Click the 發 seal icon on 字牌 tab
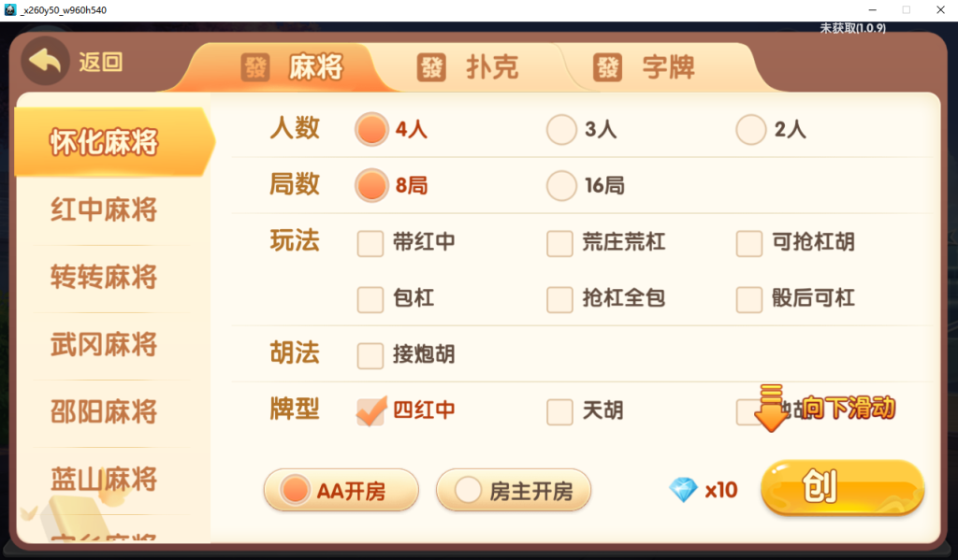 pyautogui.click(x=606, y=66)
